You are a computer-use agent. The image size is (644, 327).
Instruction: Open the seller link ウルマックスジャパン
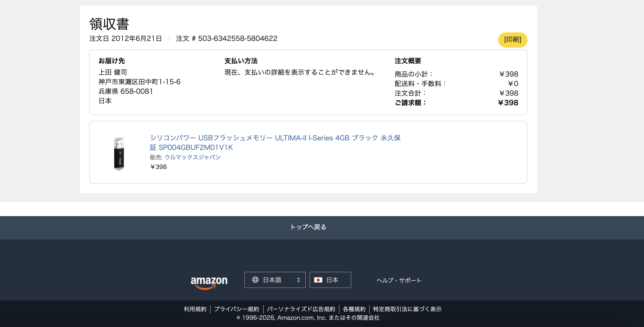(x=192, y=157)
